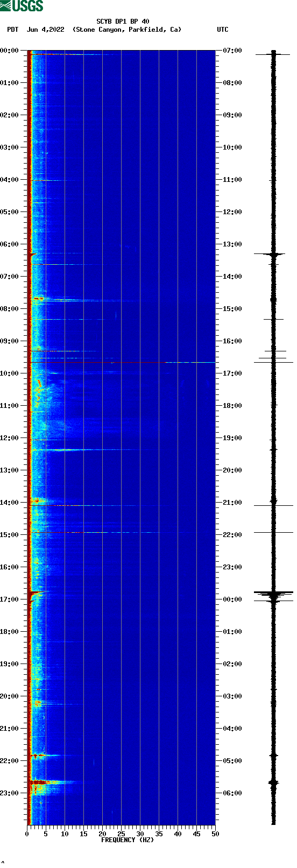297x868 pixels.
Task: Click the '25' frequency axis tick label
Action: pyautogui.click(x=121, y=834)
